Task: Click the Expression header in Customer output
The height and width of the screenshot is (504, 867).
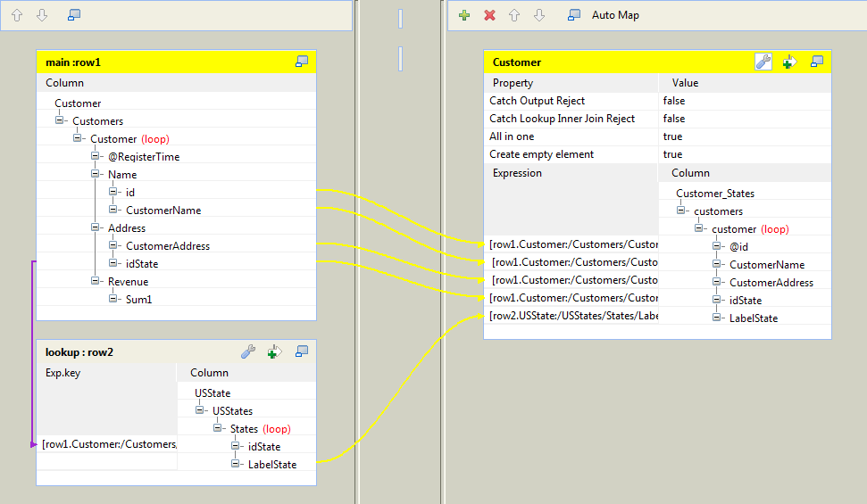Action: pos(517,173)
